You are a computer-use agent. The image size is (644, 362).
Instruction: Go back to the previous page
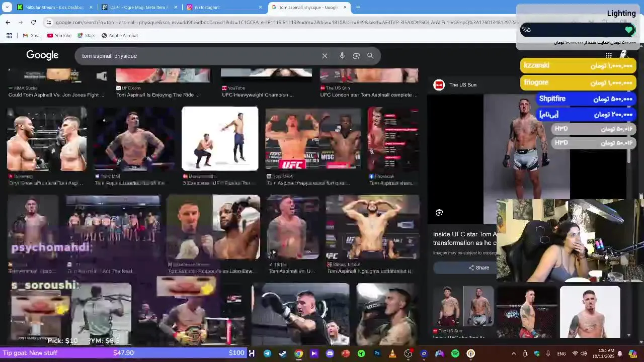(x=8, y=22)
